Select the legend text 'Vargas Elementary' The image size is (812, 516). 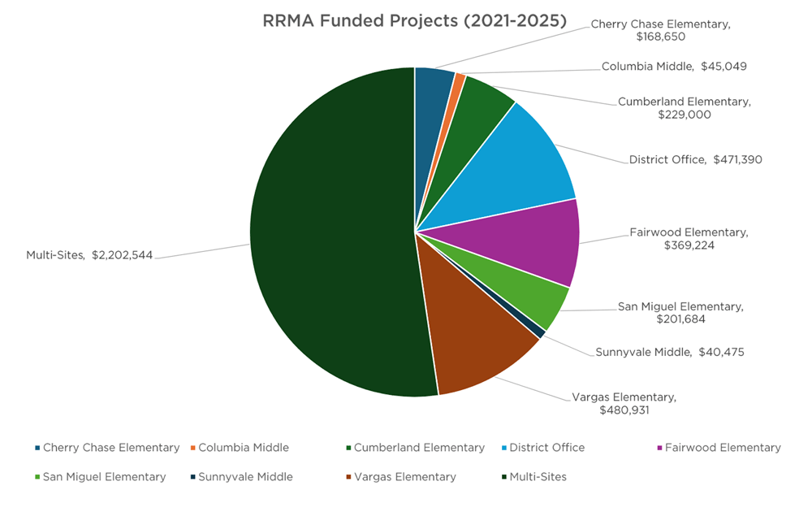[x=405, y=477]
